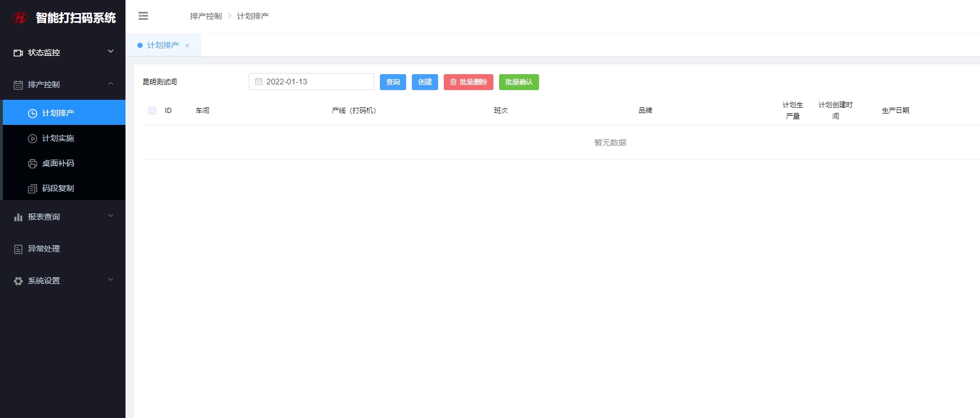Screen dimensions: 980x418
Task: Select 桌面补码 menu item
Action: click(x=64, y=163)
